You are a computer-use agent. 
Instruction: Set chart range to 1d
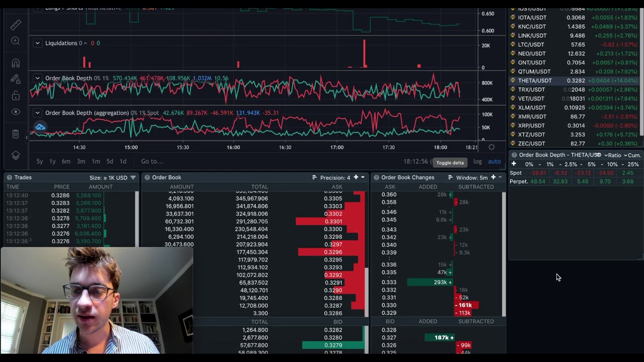pyautogui.click(x=123, y=161)
